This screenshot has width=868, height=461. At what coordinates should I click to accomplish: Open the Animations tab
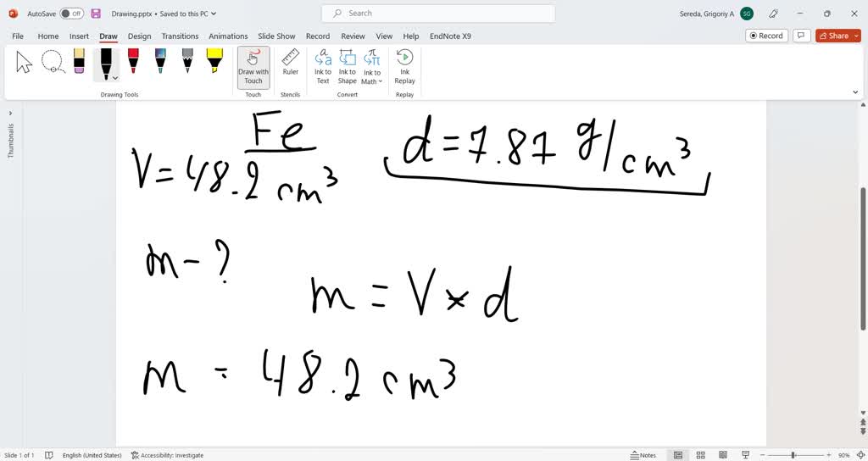point(228,36)
